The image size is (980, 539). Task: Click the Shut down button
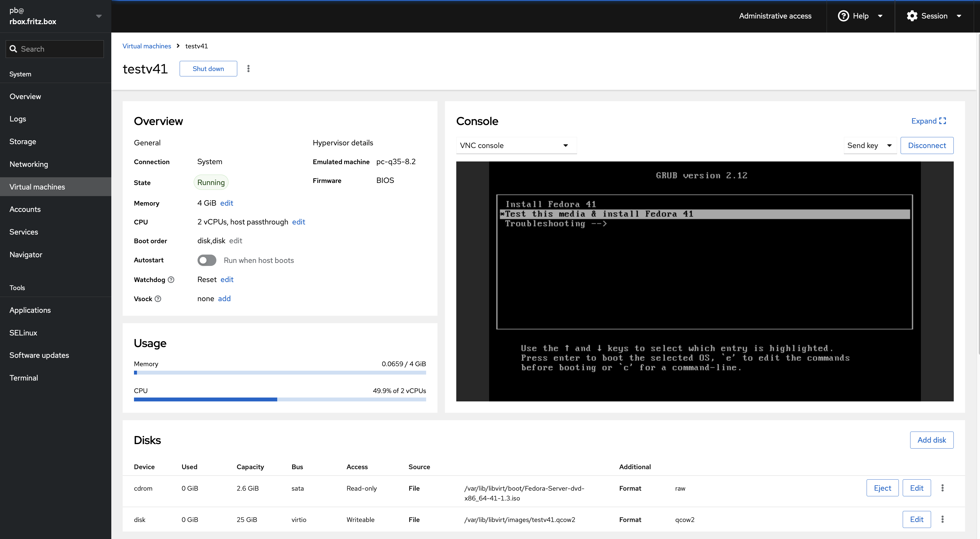(x=208, y=68)
